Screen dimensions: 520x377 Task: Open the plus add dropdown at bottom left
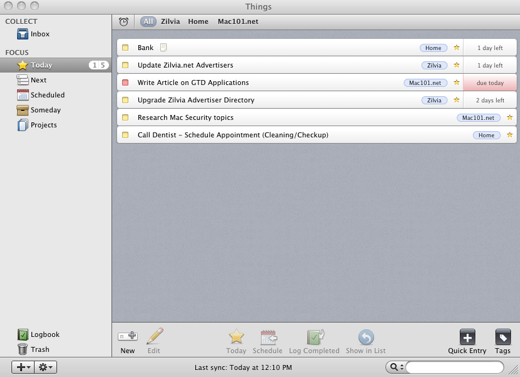click(23, 367)
